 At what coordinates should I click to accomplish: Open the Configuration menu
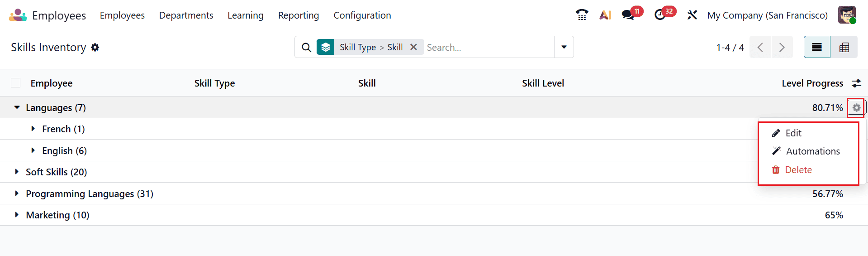coord(362,15)
